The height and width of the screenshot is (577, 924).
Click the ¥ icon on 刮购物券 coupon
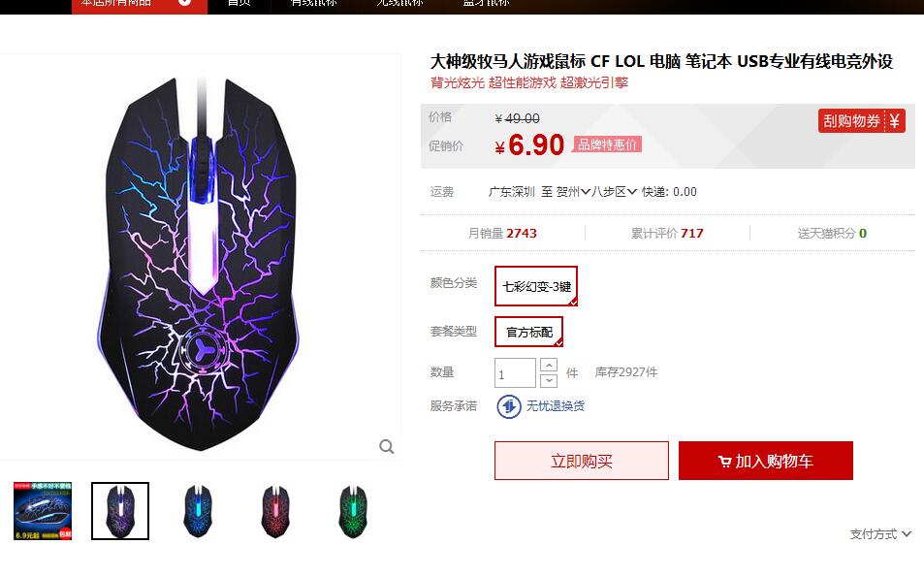pos(895,121)
